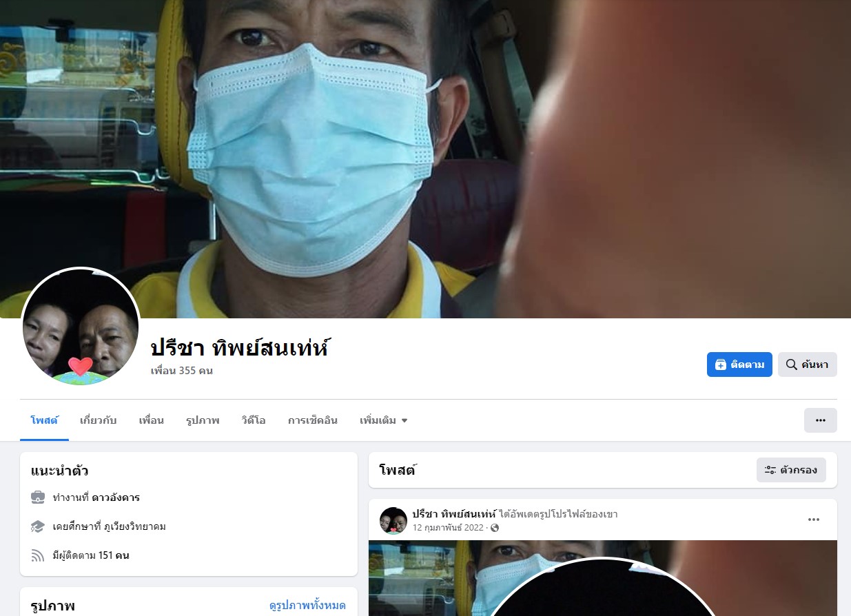Click the รูปภาพ heading in photos card
Image resolution: width=851 pixels, height=616 pixels.
52,606
